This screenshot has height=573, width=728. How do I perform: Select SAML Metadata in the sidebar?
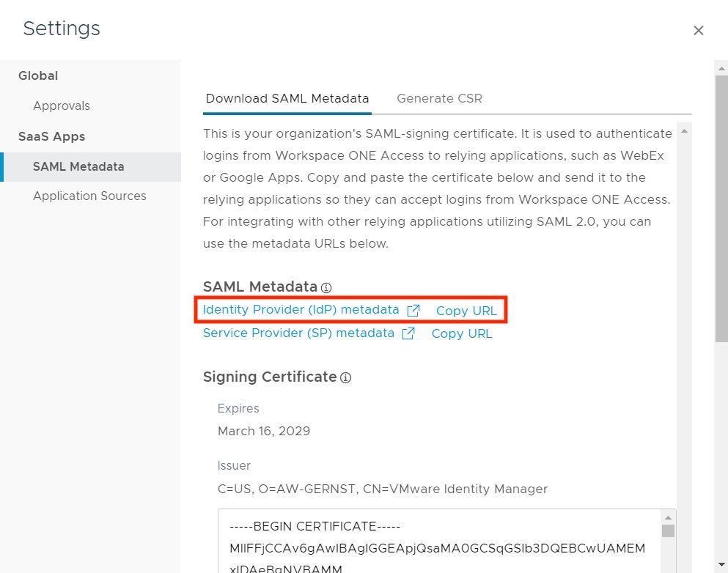[78, 166]
